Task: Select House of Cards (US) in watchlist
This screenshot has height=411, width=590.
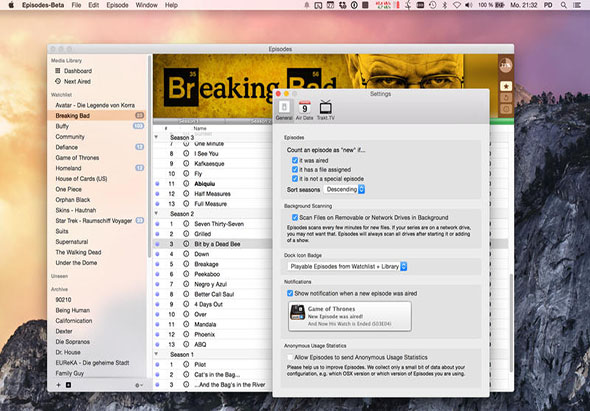Action: (x=97, y=179)
